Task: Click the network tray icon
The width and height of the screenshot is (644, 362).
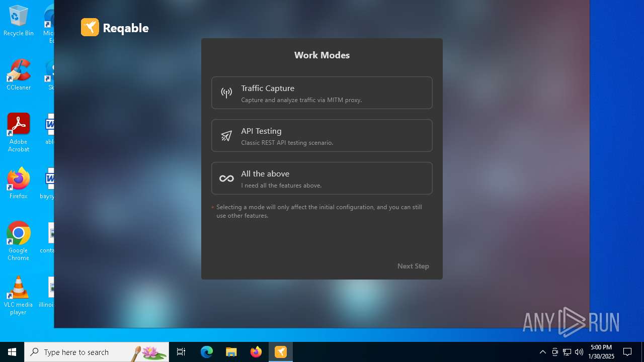Action: (x=567, y=352)
